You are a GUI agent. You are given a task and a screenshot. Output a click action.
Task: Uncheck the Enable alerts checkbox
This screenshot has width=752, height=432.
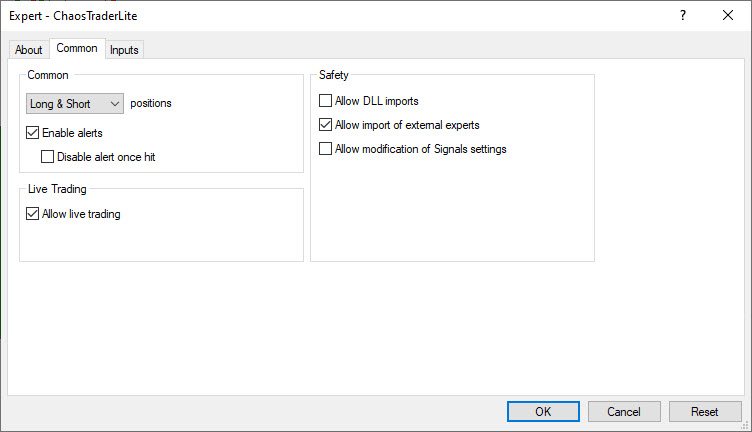tap(33, 133)
